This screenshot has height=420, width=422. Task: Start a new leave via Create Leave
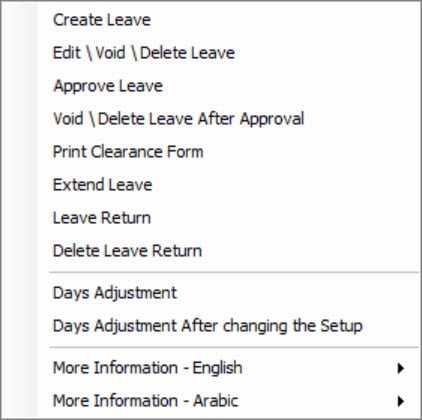coord(228,20)
